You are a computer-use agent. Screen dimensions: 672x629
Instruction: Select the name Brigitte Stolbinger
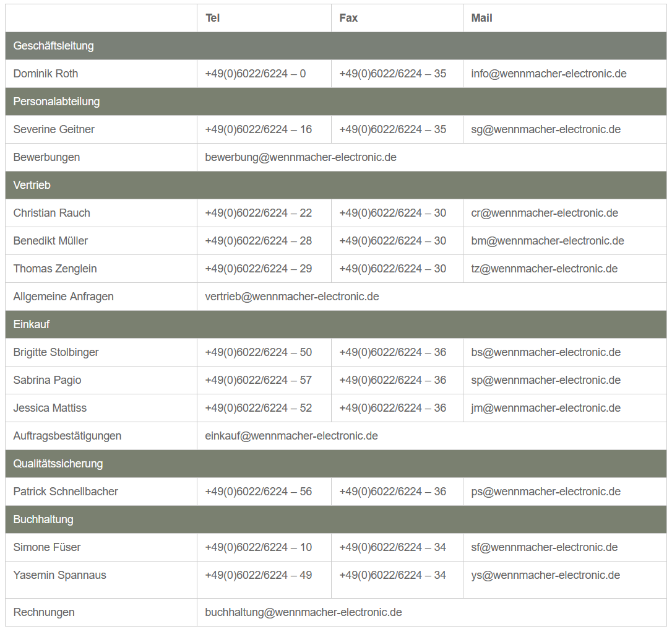click(56, 352)
